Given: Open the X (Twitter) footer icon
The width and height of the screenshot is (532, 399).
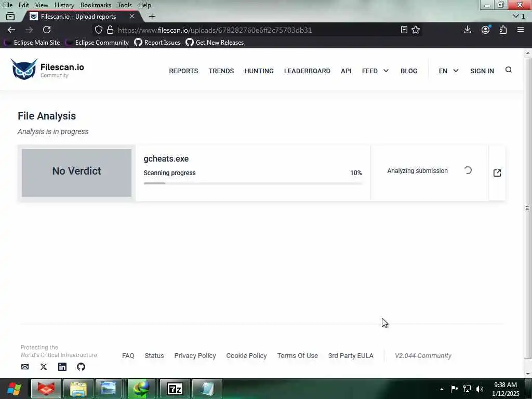Looking at the screenshot, I should tap(44, 367).
